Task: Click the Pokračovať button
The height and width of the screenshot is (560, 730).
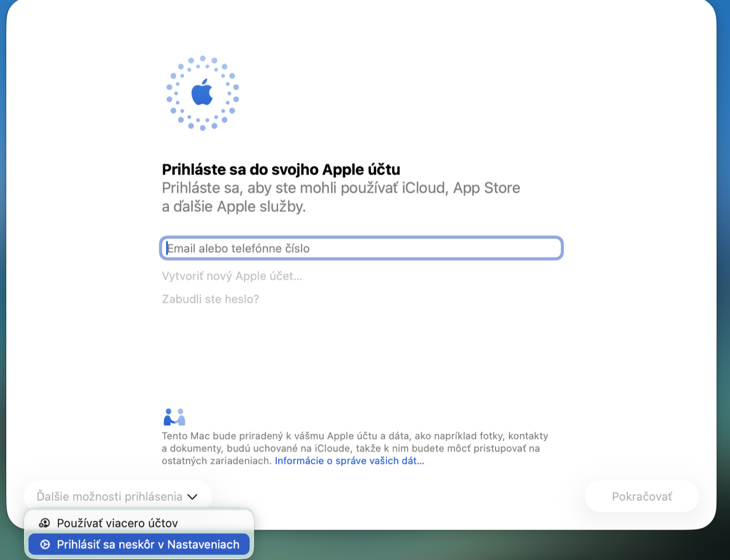Action: click(x=642, y=496)
